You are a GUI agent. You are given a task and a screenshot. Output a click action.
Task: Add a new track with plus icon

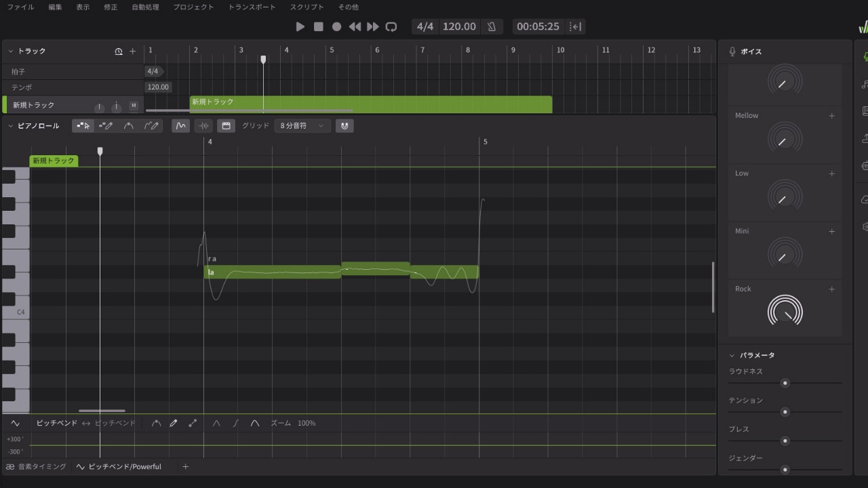[133, 52]
